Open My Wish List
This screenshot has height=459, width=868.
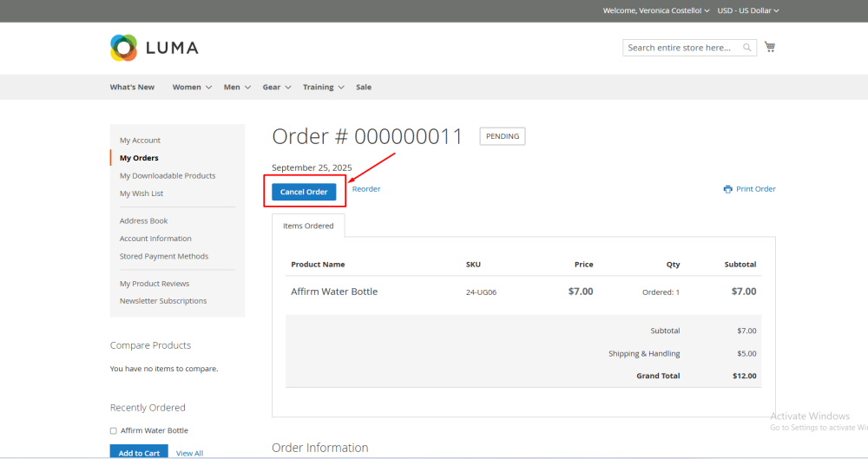click(x=141, y=193)
